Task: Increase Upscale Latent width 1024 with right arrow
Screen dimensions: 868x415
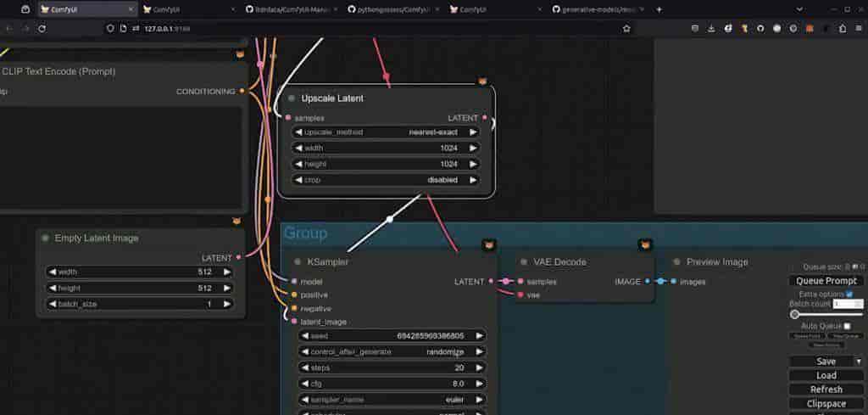Action: click(x=473, y=148)
